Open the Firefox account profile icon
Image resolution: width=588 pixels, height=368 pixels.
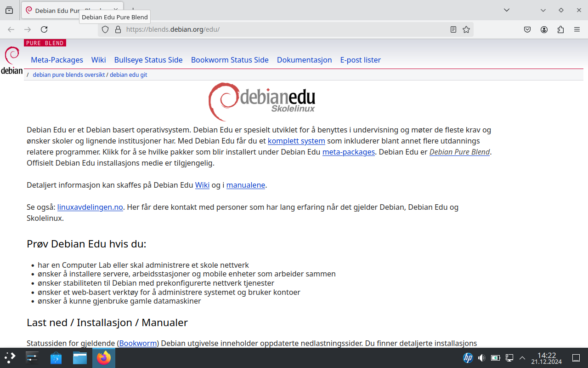544,29
